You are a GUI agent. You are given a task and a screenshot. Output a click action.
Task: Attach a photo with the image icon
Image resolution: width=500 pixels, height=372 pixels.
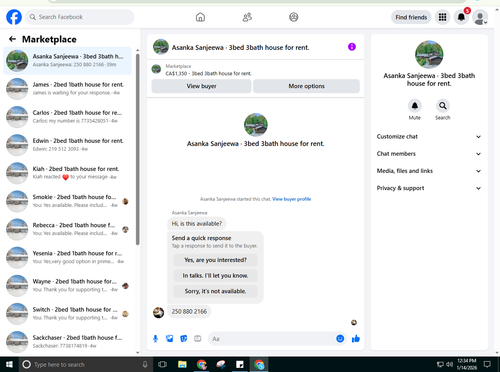pyautogui.click(x=170, y=339)
